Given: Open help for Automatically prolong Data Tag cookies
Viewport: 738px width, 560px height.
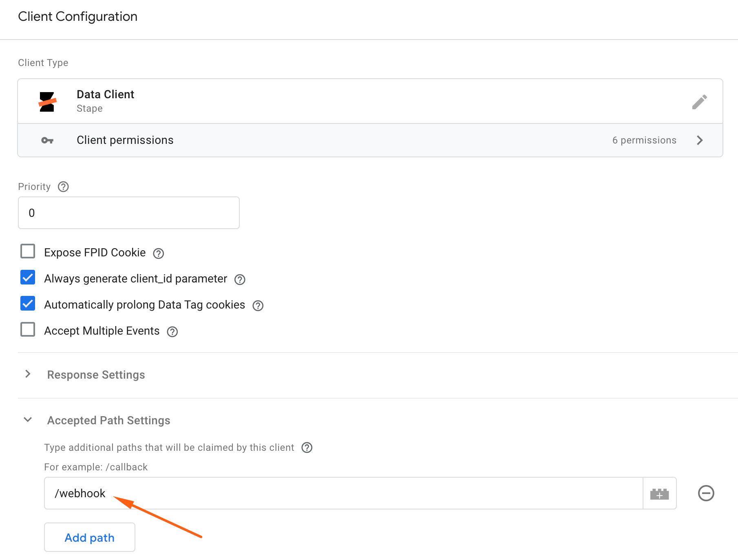Looking at the screenshot, I should pos(258,306).
